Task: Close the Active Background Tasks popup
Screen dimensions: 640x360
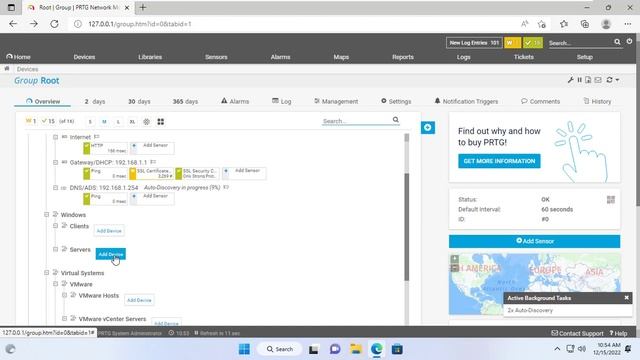Action: (x=627, y=298)
